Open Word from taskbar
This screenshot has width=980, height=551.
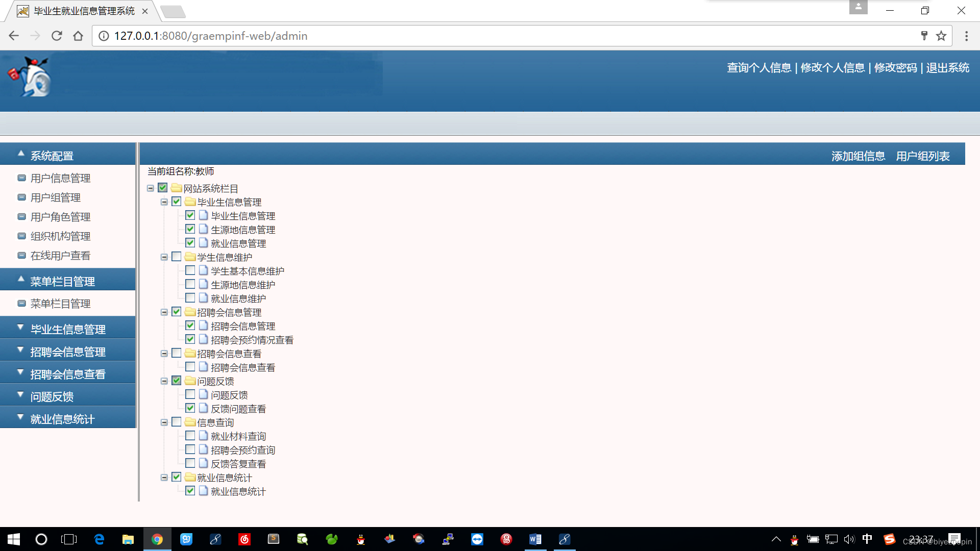[x=535, y=539]
